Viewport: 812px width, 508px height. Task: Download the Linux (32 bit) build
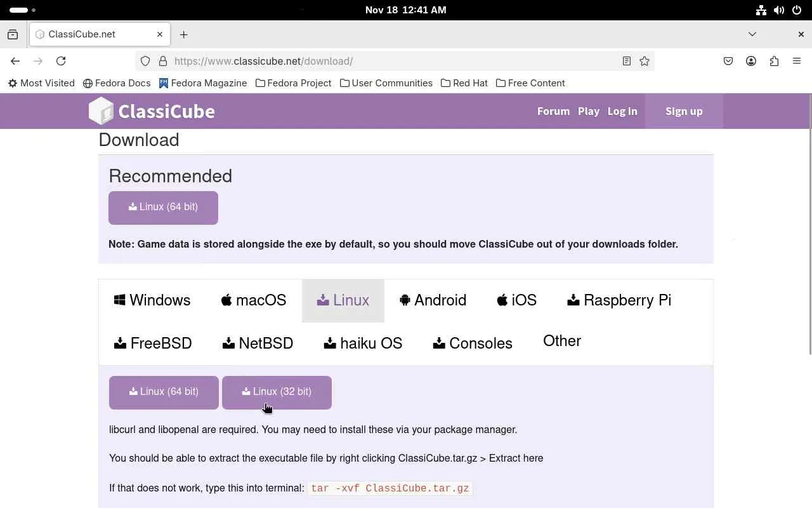pyautogui.click(x=277, y=392)
